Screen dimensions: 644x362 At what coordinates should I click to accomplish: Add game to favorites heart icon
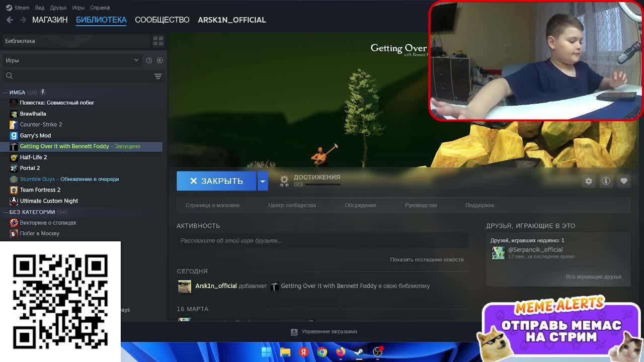[624, 181]
